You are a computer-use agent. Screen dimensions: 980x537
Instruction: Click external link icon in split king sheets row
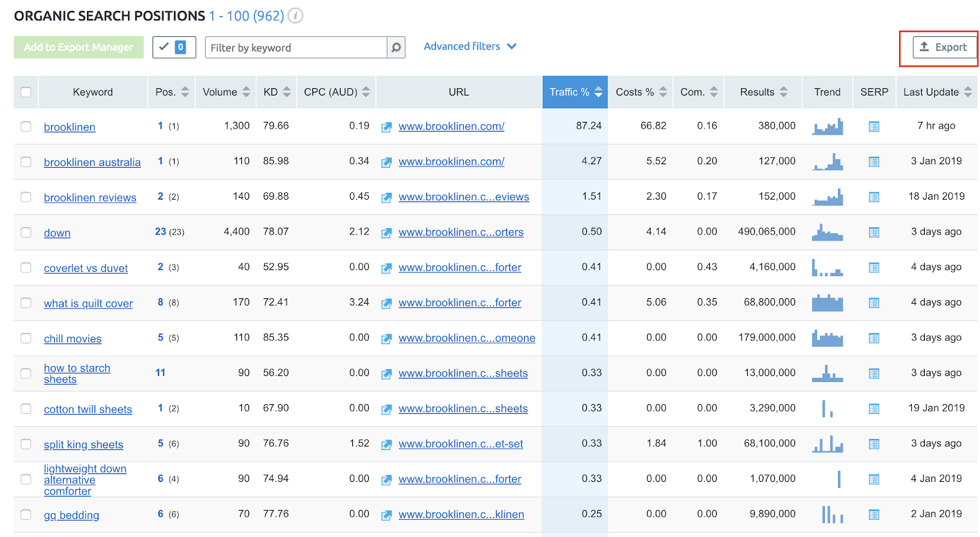click(x=386, y=445)
